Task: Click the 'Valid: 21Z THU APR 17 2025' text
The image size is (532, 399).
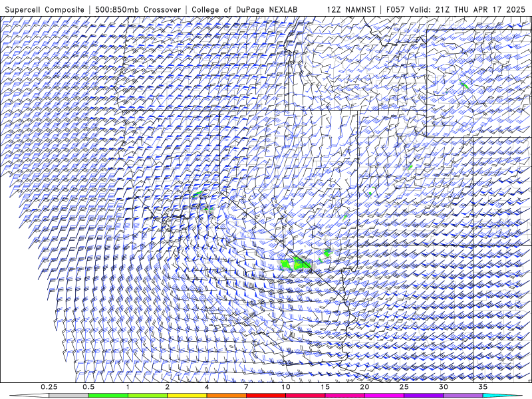Action: pos(467,10)
